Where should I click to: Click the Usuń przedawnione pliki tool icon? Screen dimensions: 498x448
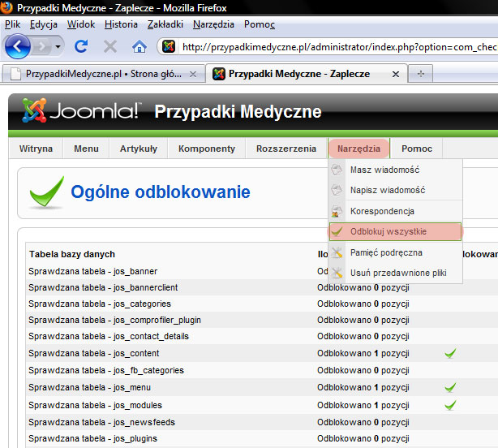click(x=337, y=273)
